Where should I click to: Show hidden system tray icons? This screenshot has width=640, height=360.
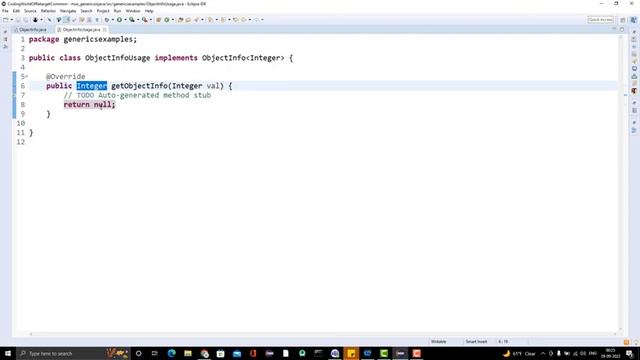click(x=543, y=353)
